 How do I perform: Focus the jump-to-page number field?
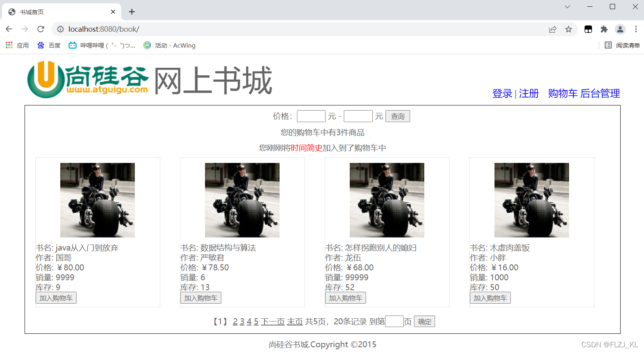point(394,321)
